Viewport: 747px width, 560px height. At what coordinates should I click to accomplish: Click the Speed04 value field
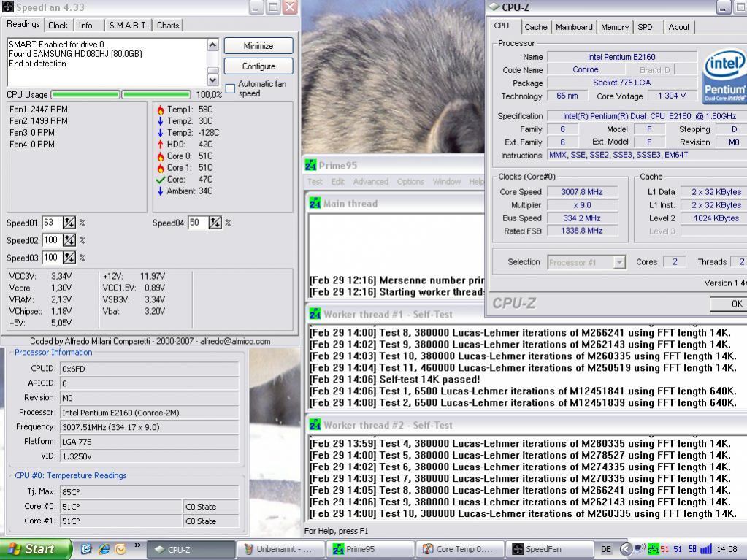click(x=198, y=223)
